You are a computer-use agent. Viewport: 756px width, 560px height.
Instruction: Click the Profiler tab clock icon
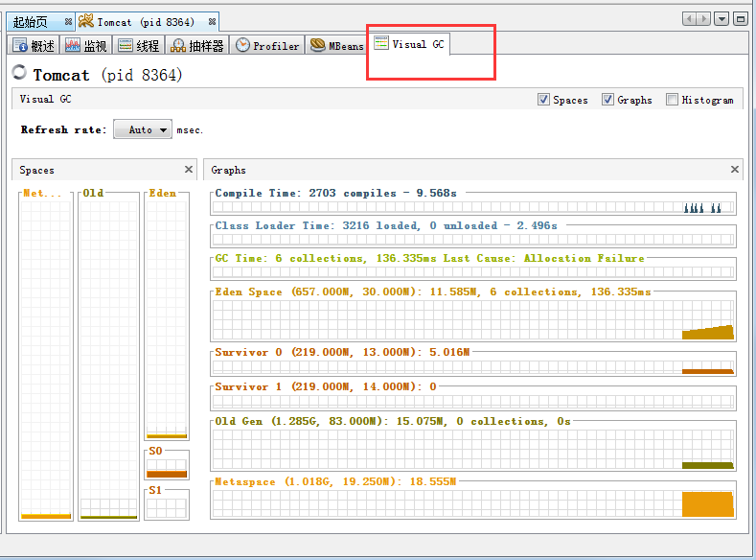[242, 45]
